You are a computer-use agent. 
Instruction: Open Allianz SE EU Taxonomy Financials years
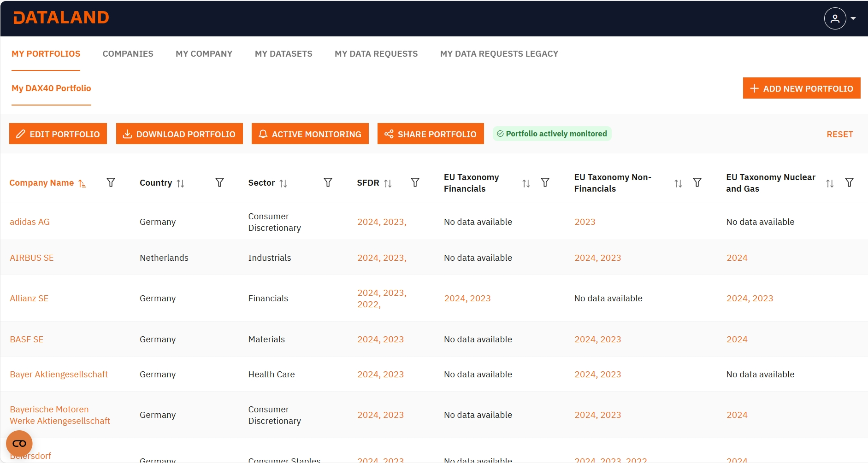[467, 298]
